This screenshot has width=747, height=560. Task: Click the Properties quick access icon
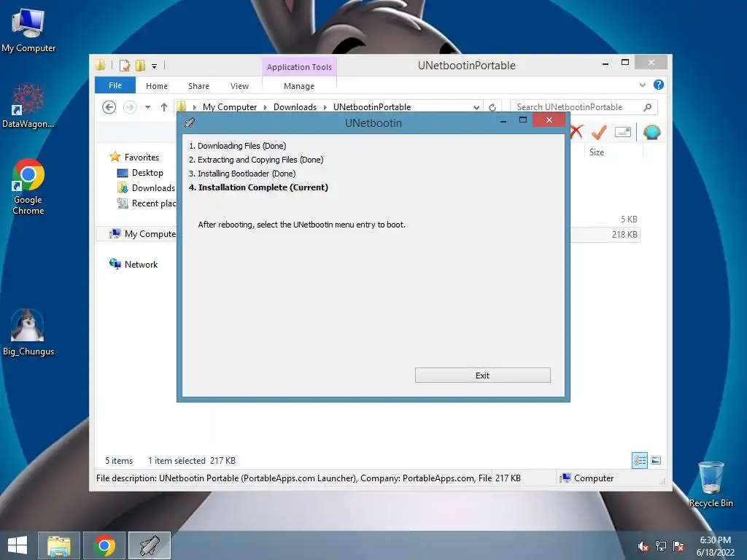coord(125,66)
